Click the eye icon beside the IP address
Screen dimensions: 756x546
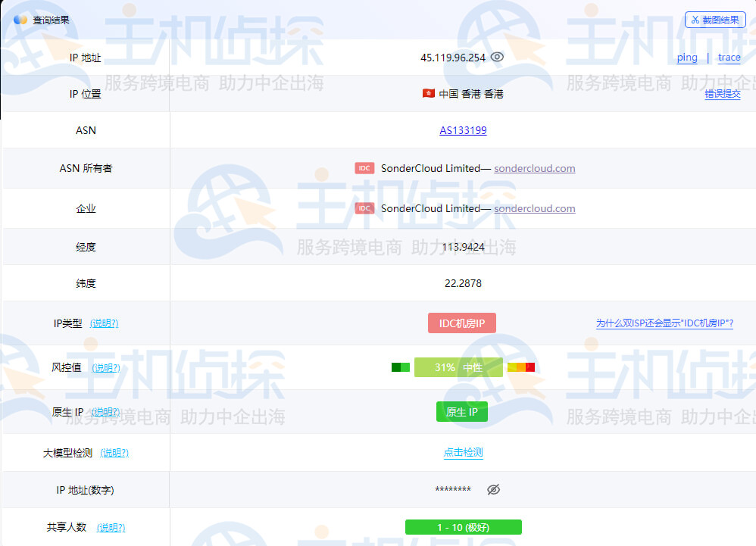(497, 58)
